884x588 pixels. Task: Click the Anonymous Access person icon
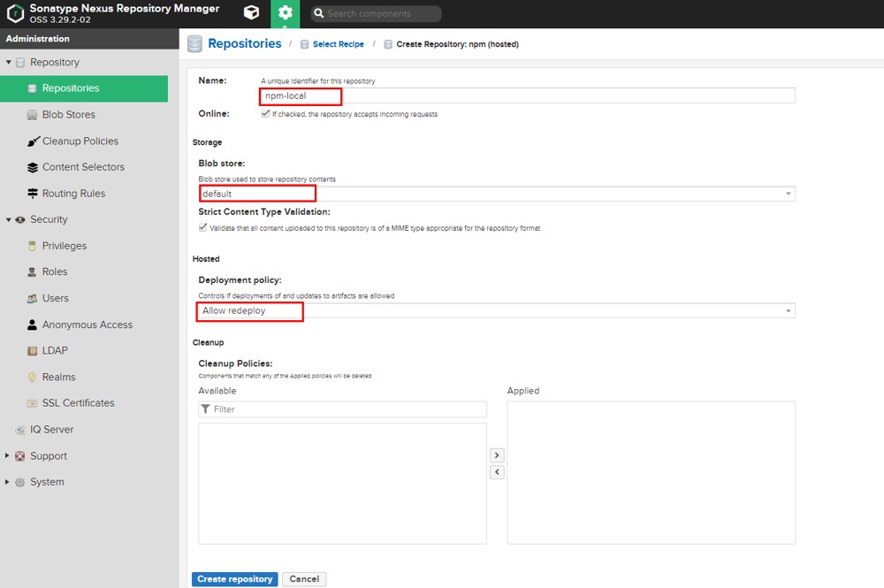pyautogui.click(x=32, y=325)
